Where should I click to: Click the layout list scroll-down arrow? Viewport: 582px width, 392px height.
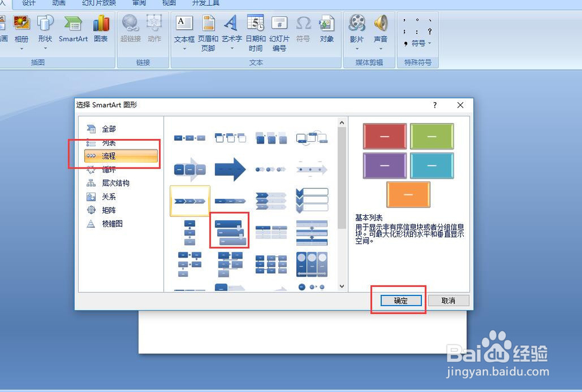pyautogui.click(x=342, y=286)
